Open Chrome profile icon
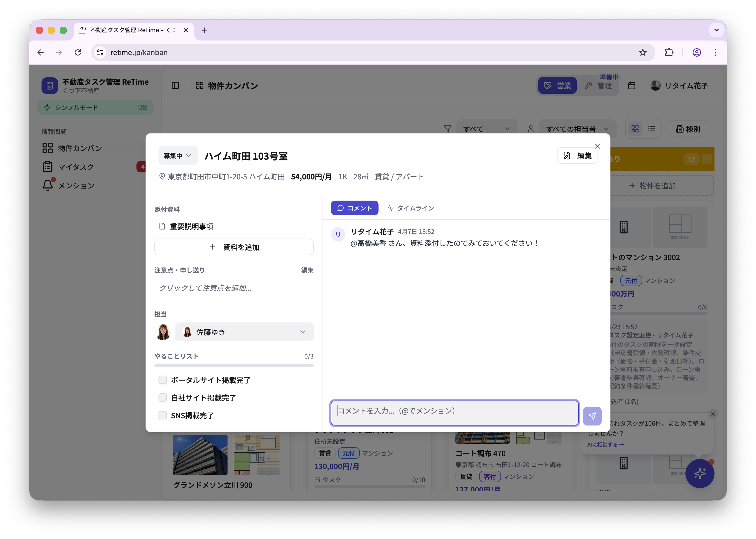 (x=697, y=52)
